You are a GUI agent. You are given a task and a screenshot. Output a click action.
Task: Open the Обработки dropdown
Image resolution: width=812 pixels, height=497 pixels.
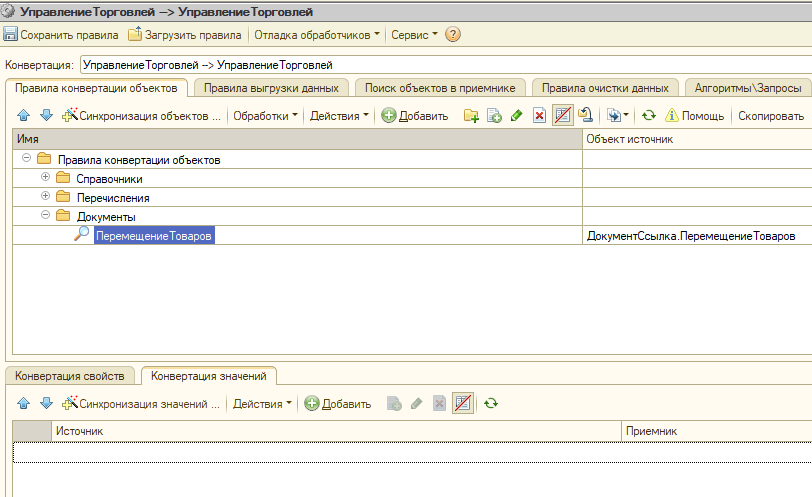tap(265, 115)
